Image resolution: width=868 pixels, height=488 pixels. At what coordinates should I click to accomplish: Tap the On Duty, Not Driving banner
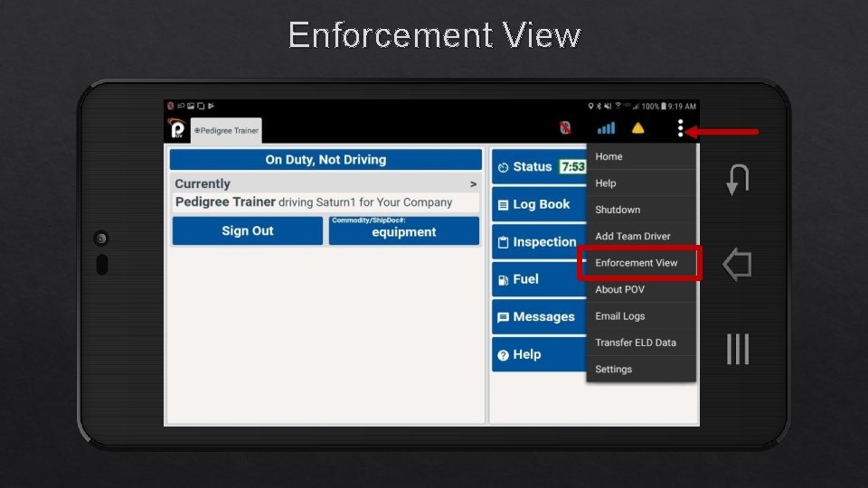click(x=325, y=159)
